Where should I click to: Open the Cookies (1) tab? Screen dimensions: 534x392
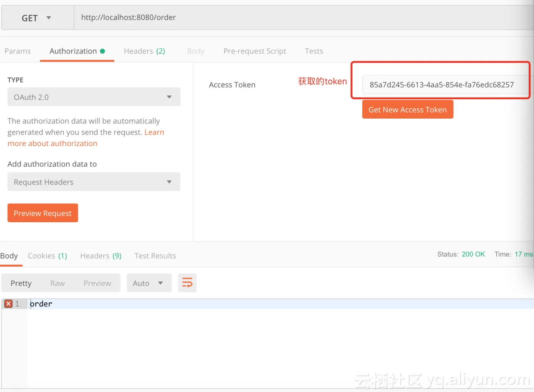pos(48,256)
